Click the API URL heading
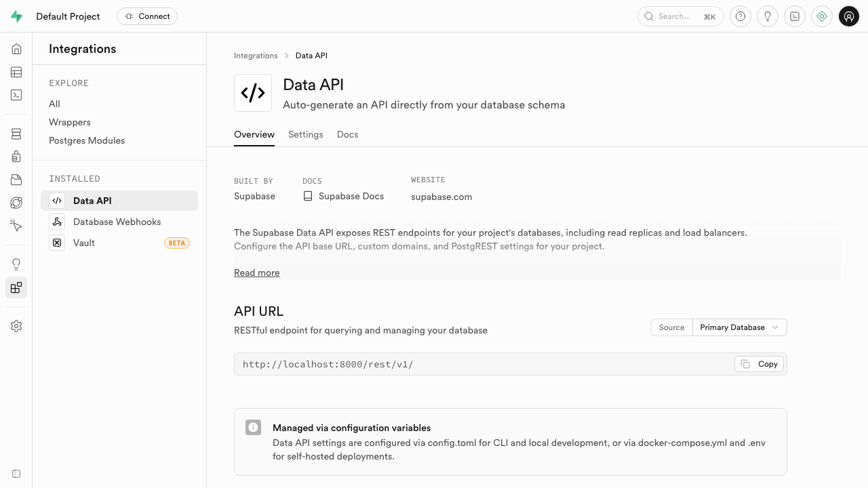 (x=258, y=311)
